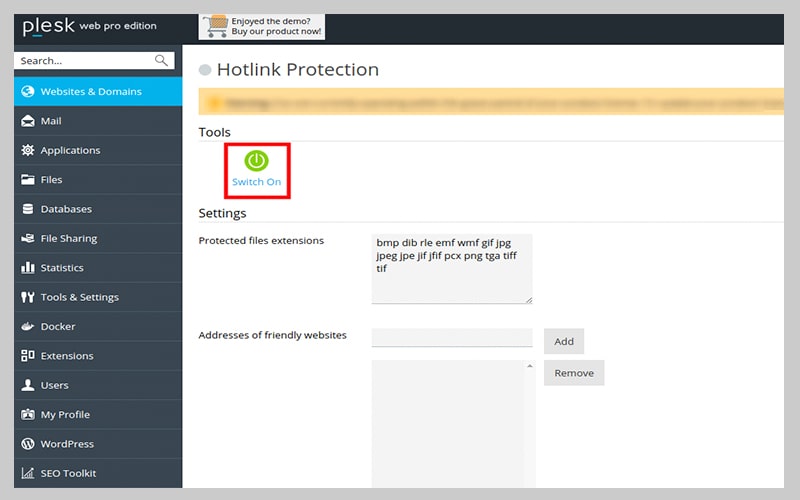
Task: Open WordPress via its logo icon
Action: click(x=28, y=444)
